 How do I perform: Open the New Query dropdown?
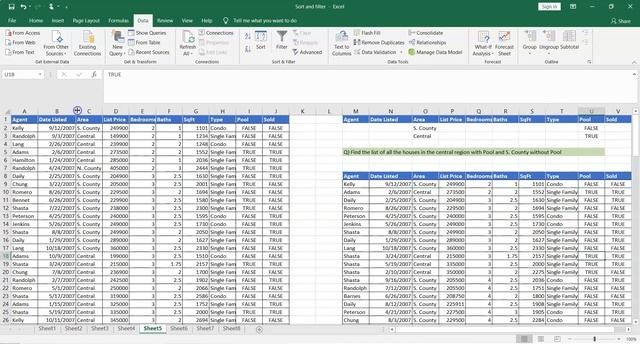(118, 43)
